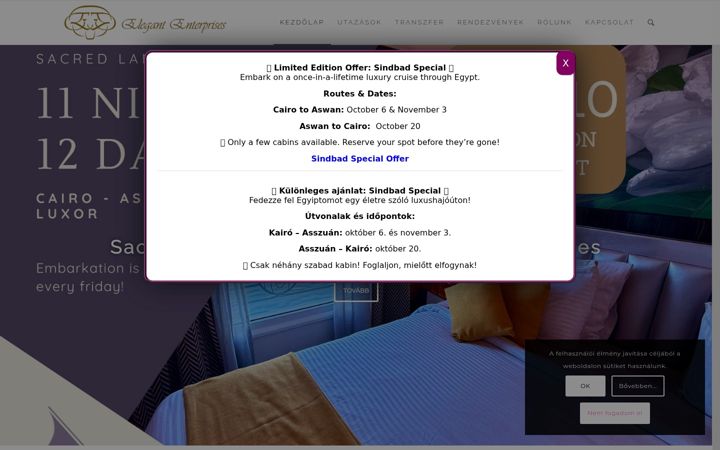Open the Kapcsolat menu item
This screenshot has width=720, height=450.
click(609, 22)
